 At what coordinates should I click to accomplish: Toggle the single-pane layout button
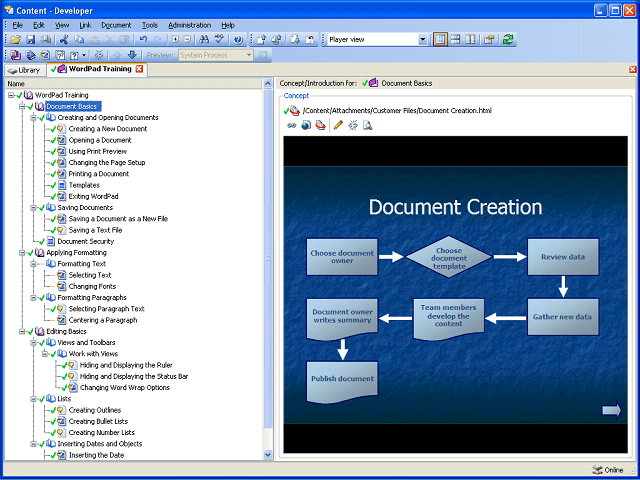coord(441,39)
